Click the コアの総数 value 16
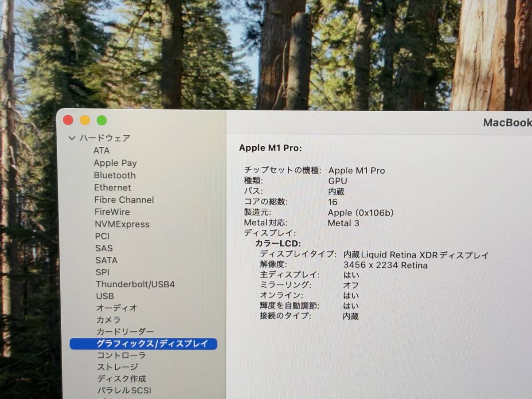 click(x=332, y=202)
